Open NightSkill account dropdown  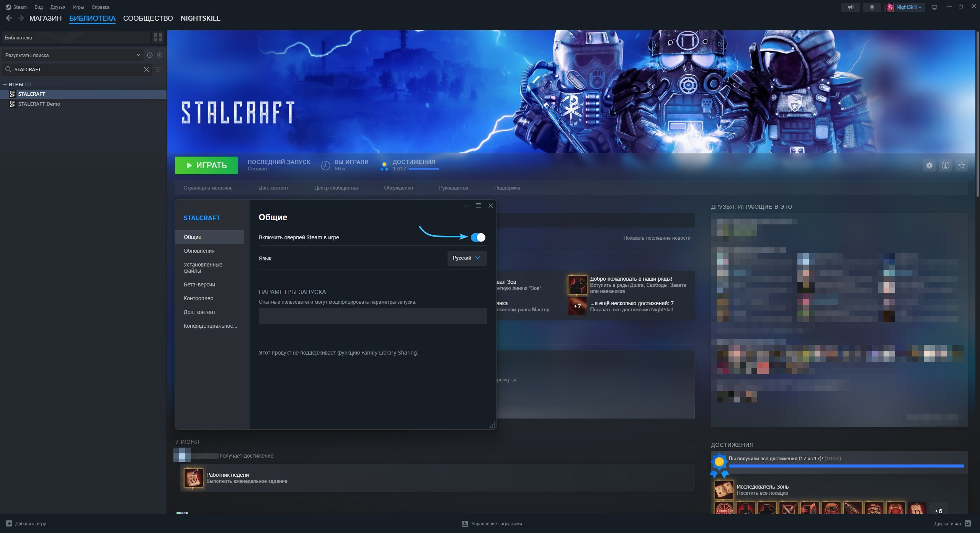tap(909, 7)
